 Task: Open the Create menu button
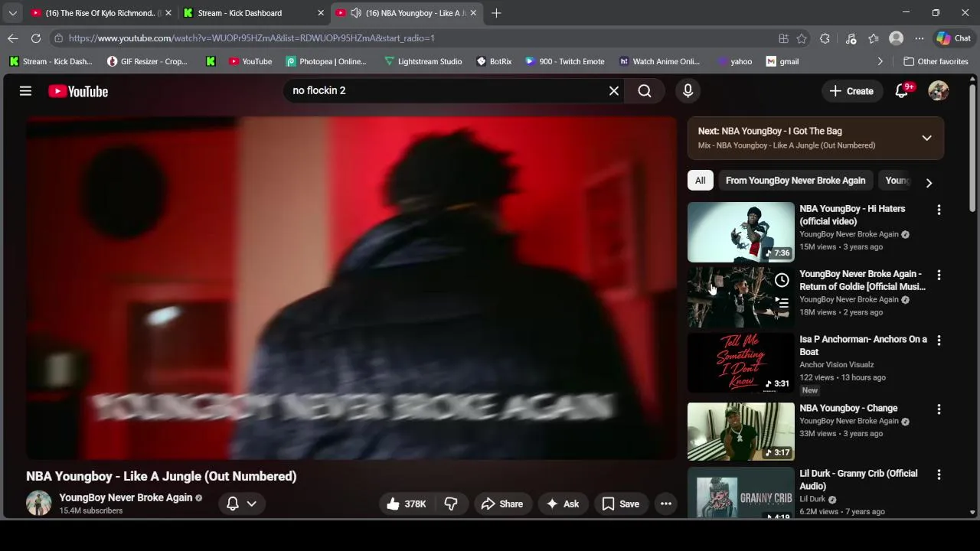click(x=851, y=91)
